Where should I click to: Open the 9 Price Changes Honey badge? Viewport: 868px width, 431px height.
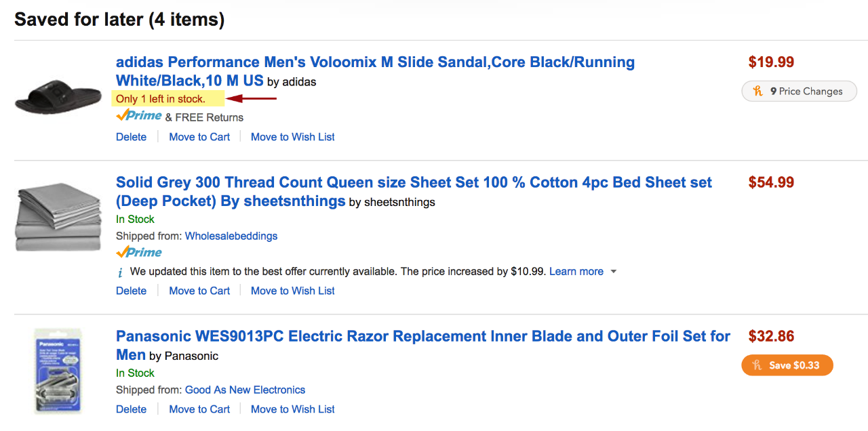point(800,91)
